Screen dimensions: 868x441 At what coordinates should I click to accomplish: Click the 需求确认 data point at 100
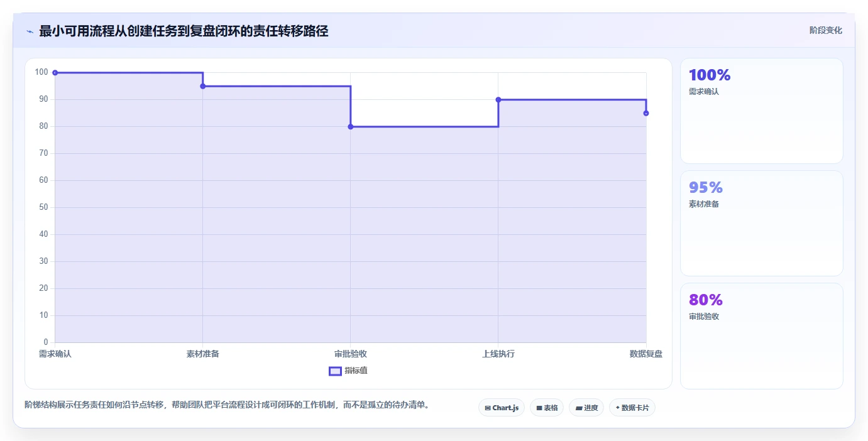click(55, 73)
